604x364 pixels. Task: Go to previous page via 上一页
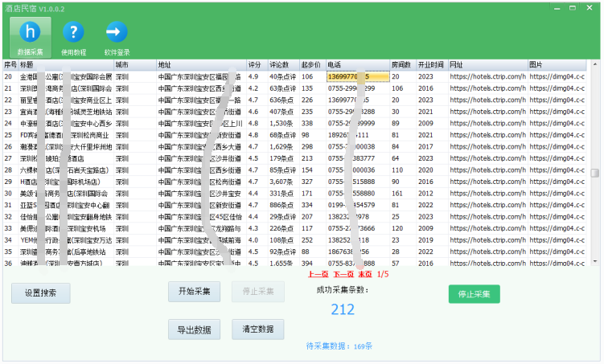[318, 274]
